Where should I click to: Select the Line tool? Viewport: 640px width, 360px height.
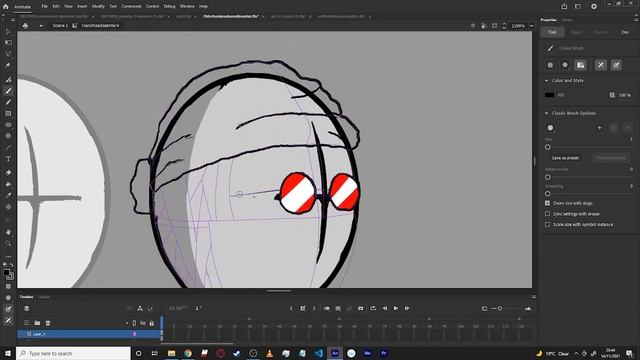tap(8, 147)
